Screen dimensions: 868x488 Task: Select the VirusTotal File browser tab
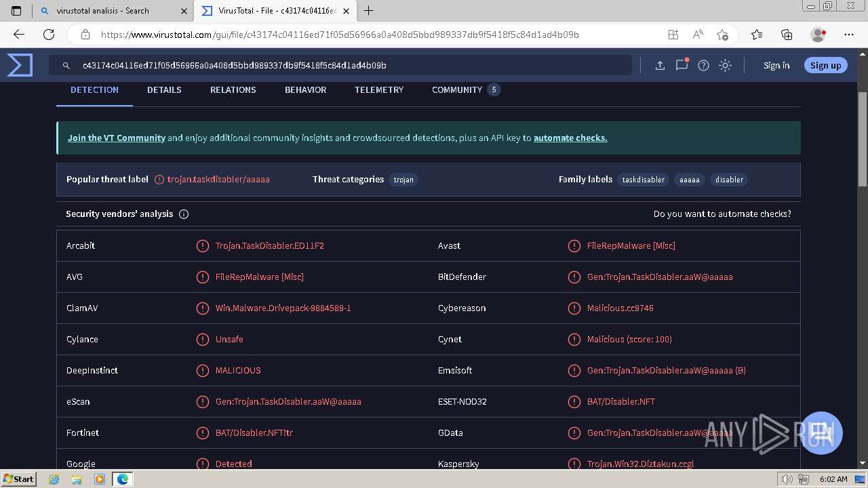coord(275,11)
